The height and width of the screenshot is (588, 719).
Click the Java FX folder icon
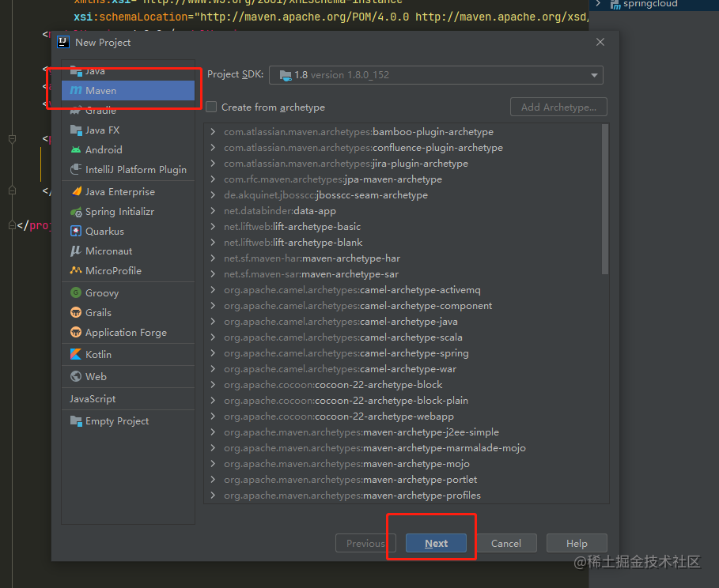click(76, 130)
